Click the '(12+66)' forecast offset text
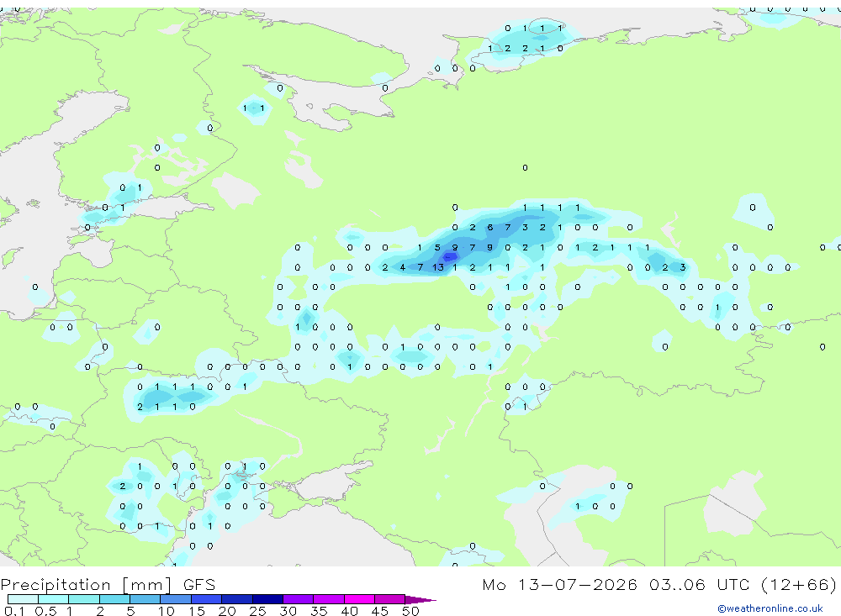Image resolution: width=841 pixels, height=616 pixels. click(x=799, y=584)
